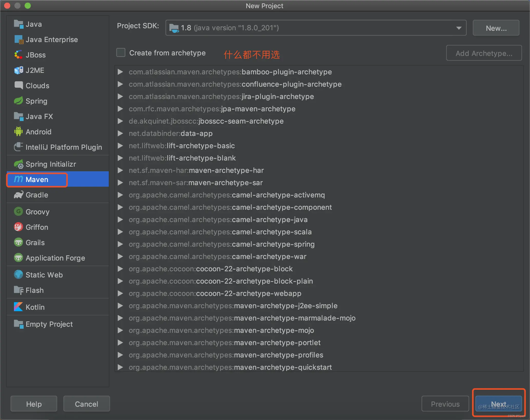Choose the Gradle elephant icon

(x=18, y=195)
